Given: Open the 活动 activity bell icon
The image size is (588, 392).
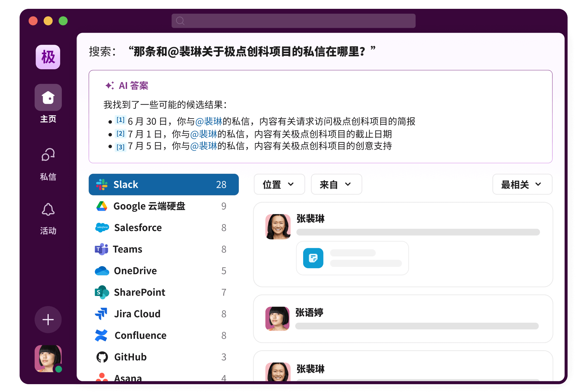Looking at the screenshot, I should pyautogui.click(x=48, y=209).
